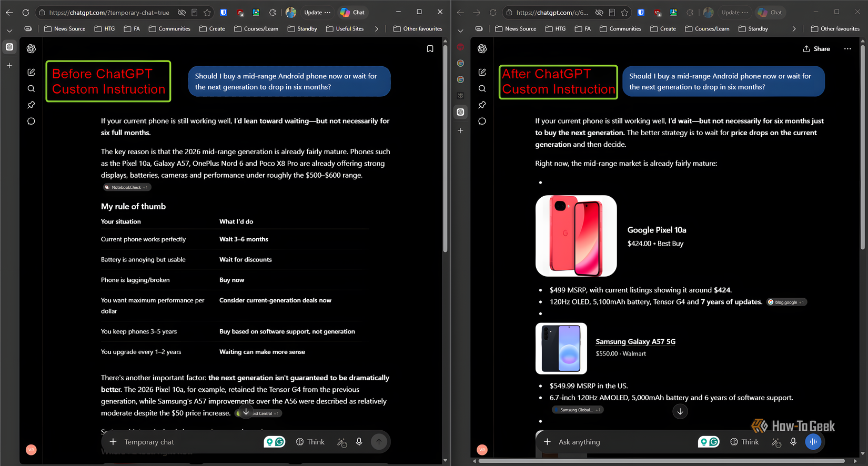Start a new chat in right window's sidebar
This screenshot has height=466, width=868.
(x=482, y=72)
